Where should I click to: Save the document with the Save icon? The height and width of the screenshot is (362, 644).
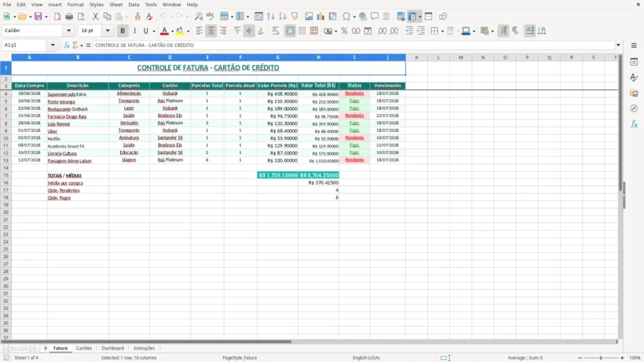(x=38, y=16)
